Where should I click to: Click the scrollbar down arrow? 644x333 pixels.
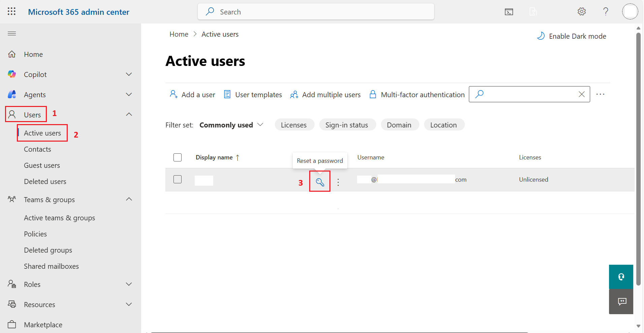638,326
